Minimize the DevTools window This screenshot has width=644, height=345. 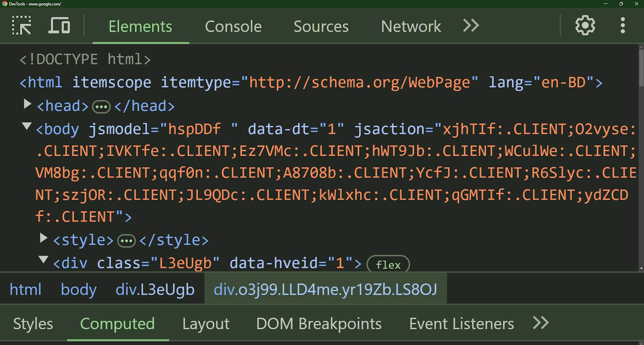pyautogui.click(x=606, y=4)
